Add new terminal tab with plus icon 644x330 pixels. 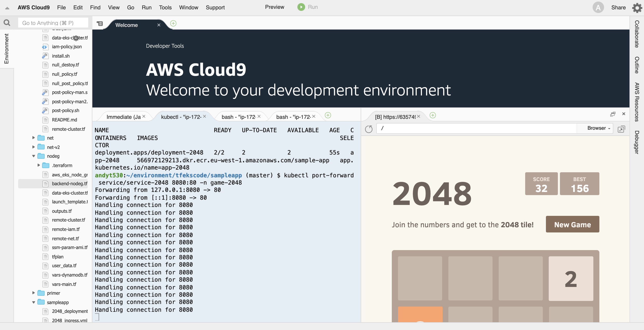(x=328, y=115)
